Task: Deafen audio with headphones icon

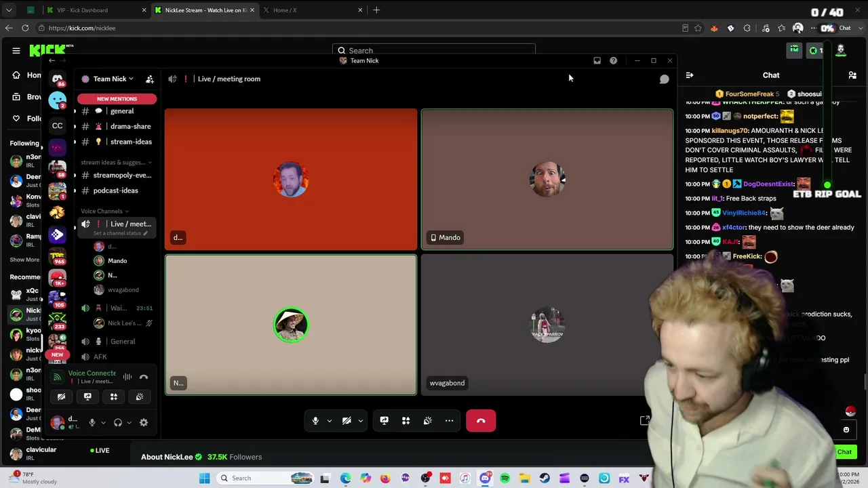Action: [118, 422]
